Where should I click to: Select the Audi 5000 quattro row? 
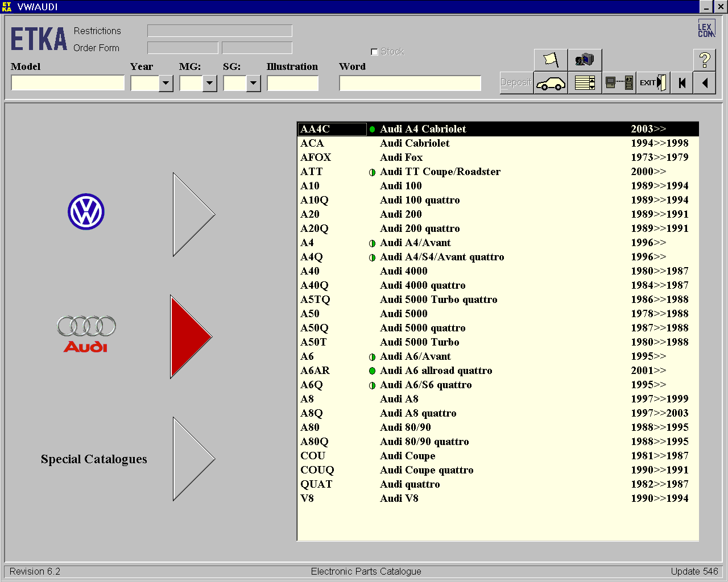tap(498, 328)
